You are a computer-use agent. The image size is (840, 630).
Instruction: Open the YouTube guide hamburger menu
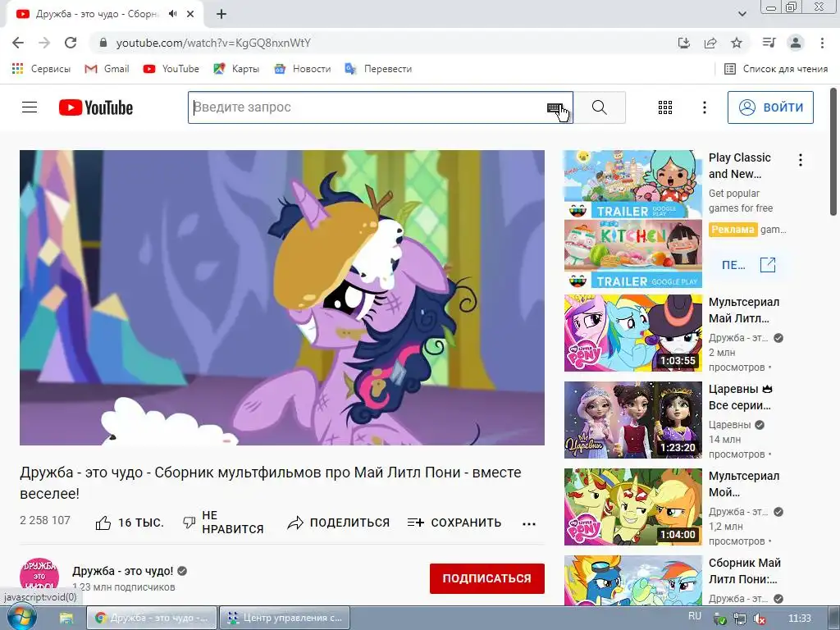pyautogui.click(x=30, y=107)
